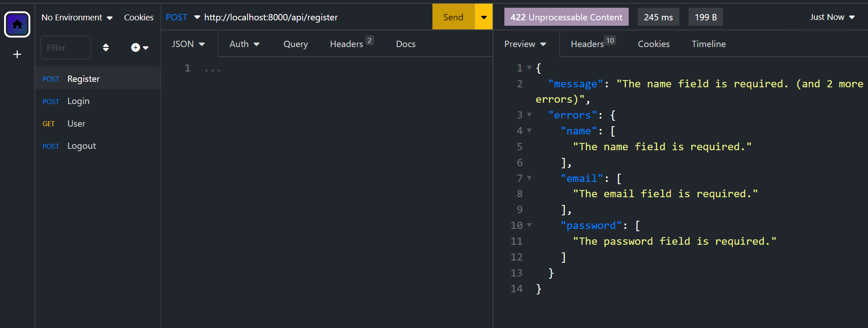Image resolution: width=868 pixels, height=328 pixels.
Task: Switch to the request Query tab
Action: 295,44
